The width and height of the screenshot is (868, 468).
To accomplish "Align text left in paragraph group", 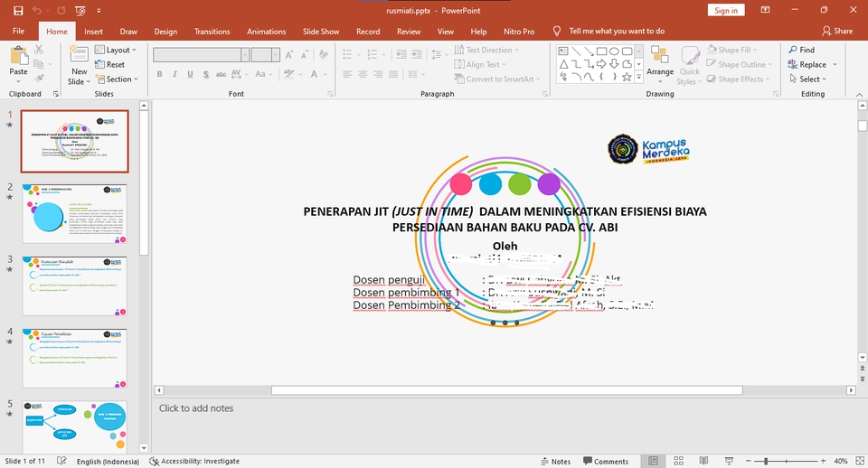I will (347, 74).
